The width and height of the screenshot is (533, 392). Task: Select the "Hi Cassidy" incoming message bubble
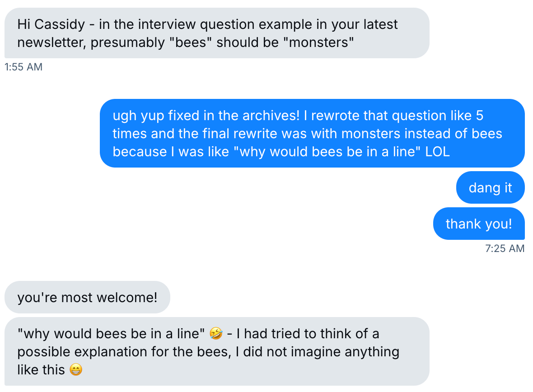(216, 33)
